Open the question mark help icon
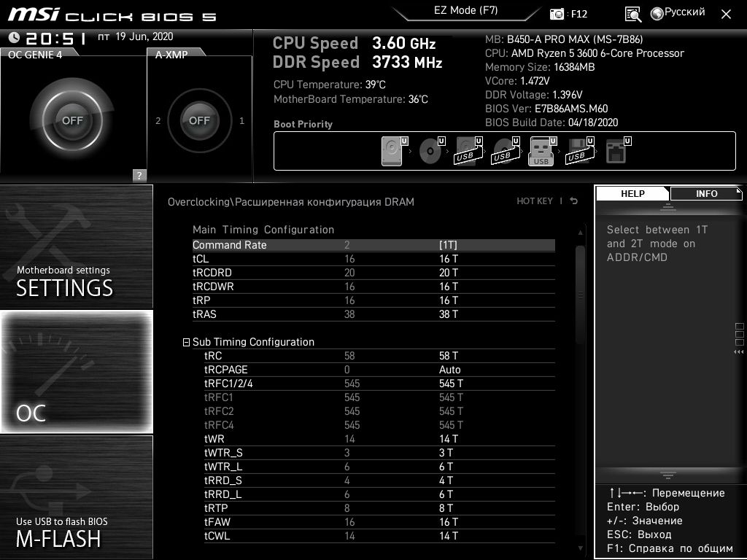The width and height of the screenshot is (747, 560). click(139, 175)
